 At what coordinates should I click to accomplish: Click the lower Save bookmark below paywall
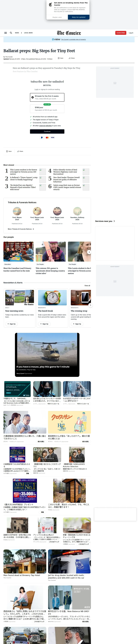tap(9, 151)
